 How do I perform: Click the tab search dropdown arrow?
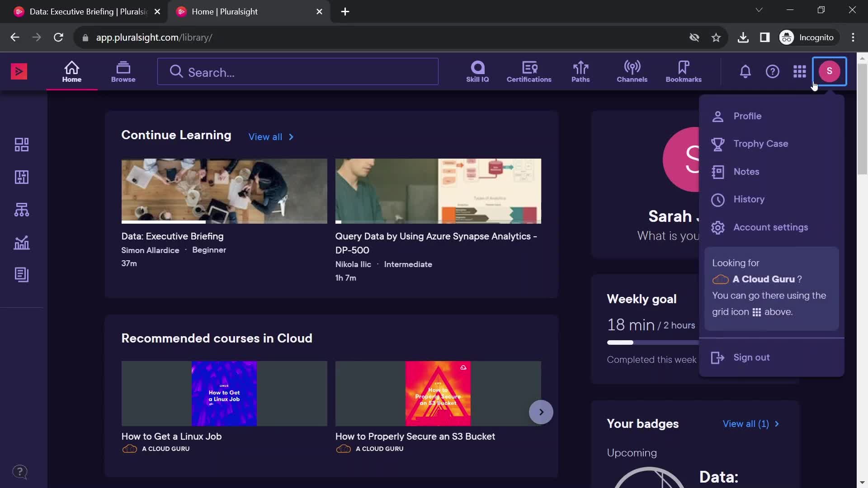(759, 10)
